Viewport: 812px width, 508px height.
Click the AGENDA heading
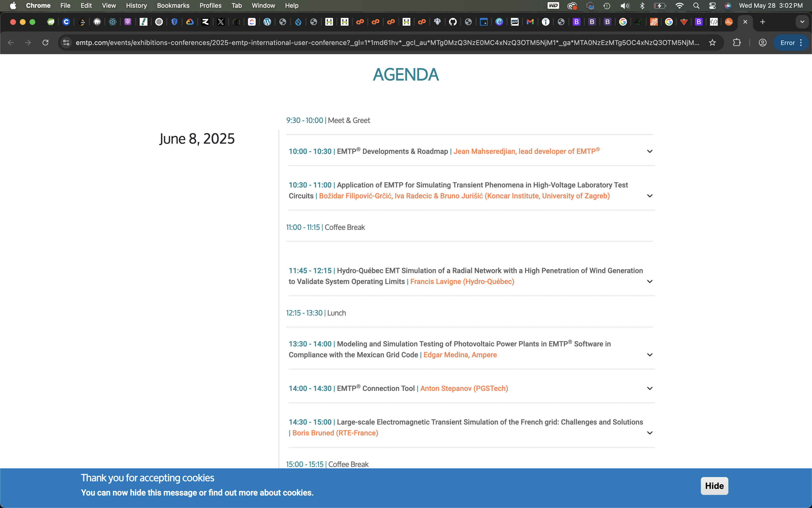coord(406,74)
